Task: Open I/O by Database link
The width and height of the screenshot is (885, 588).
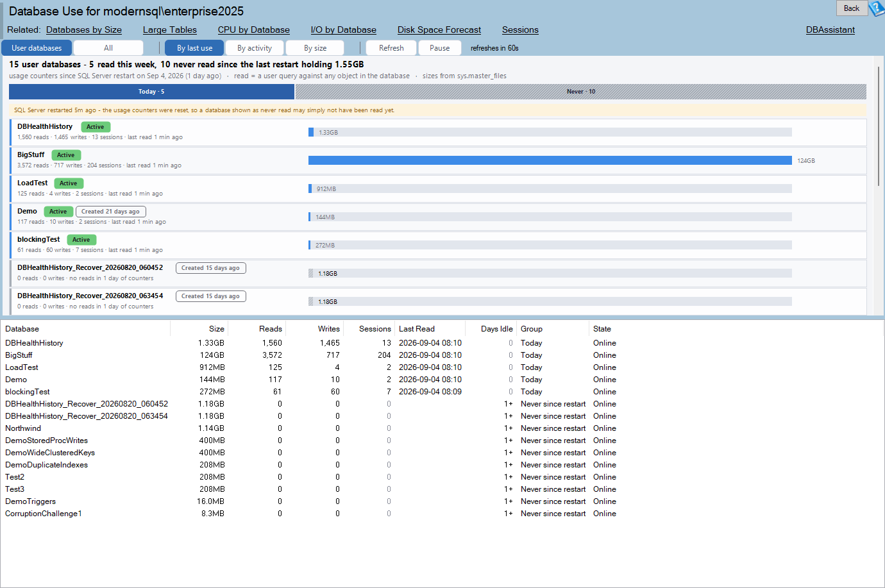Action: click(x=344, y=29)
